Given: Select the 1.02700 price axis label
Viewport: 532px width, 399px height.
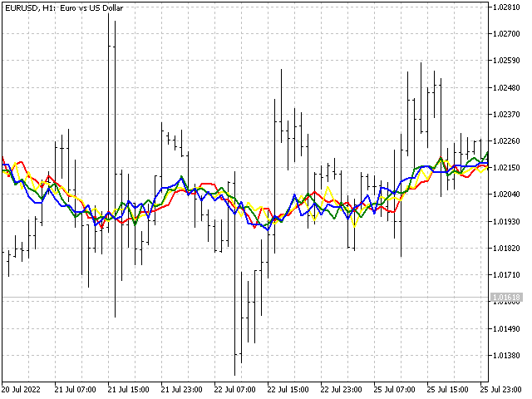Looking at the screenshot, I should [506, 33].
